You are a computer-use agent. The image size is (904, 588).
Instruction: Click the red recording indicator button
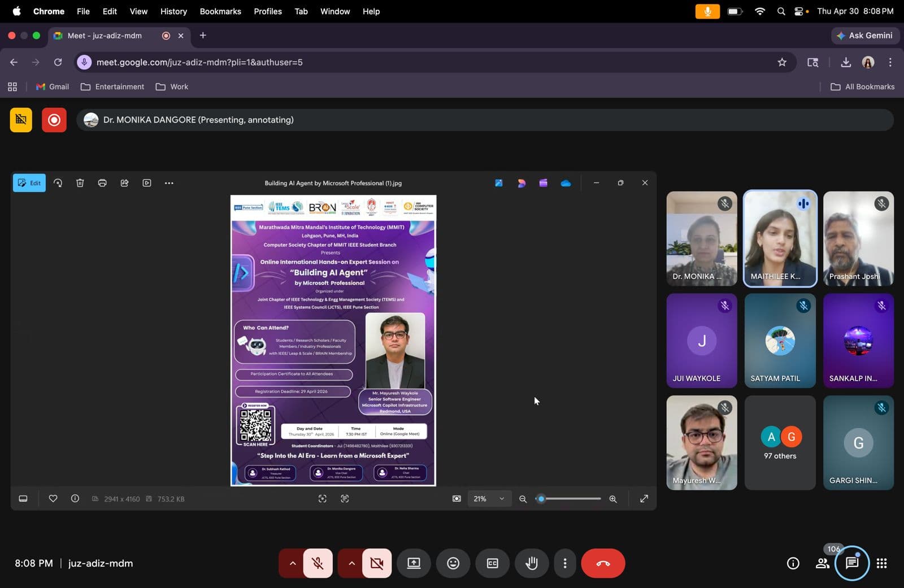[x=54, y=120]
